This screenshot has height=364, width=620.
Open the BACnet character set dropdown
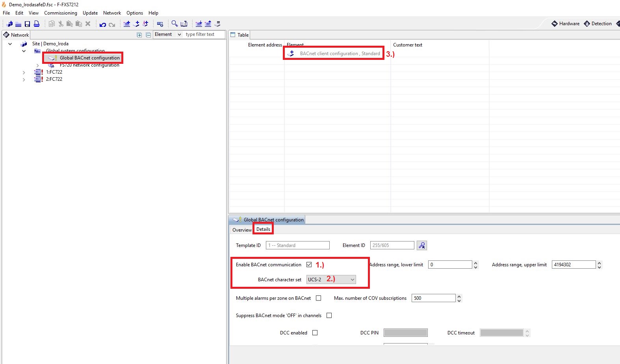(352, 280)
